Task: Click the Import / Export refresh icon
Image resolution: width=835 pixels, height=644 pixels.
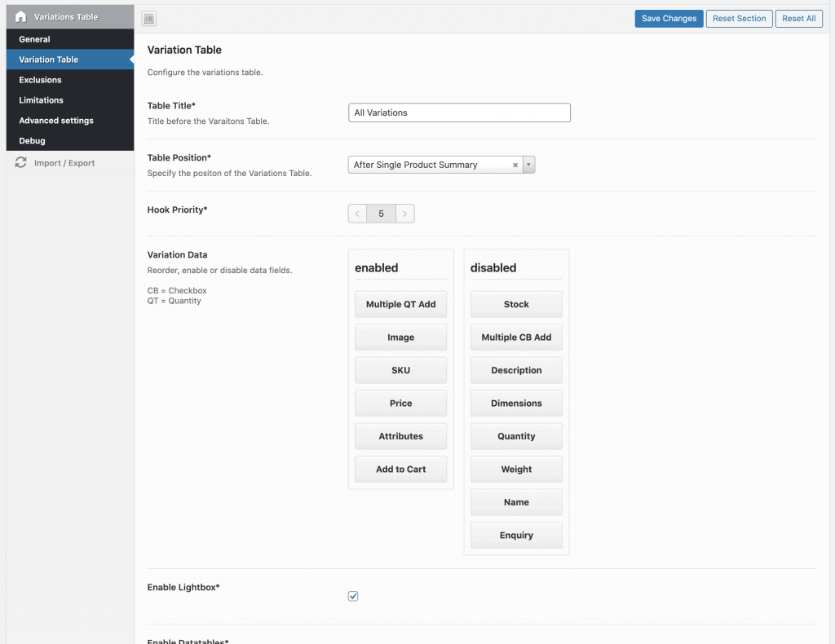Action: pos(21,163)
